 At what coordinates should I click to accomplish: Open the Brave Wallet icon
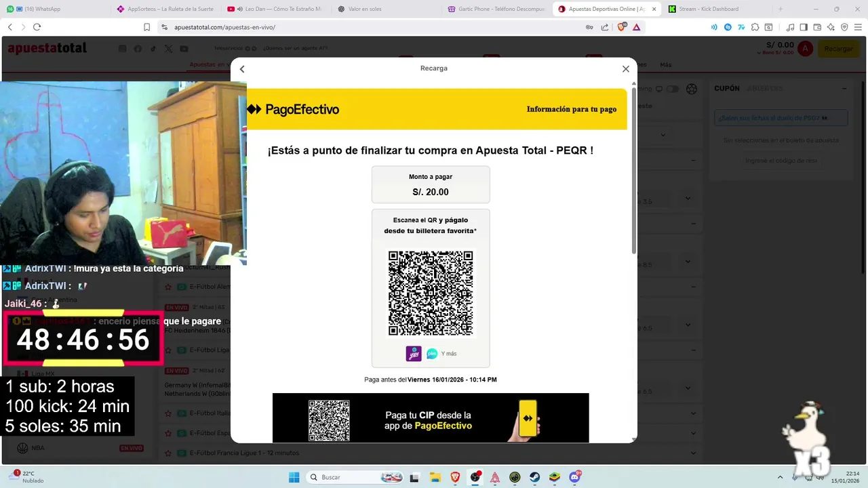(x=817, y=27)
